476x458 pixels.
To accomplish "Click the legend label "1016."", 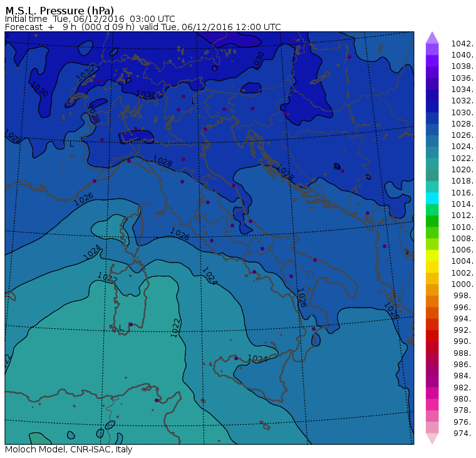I will [x=462, y=192].
